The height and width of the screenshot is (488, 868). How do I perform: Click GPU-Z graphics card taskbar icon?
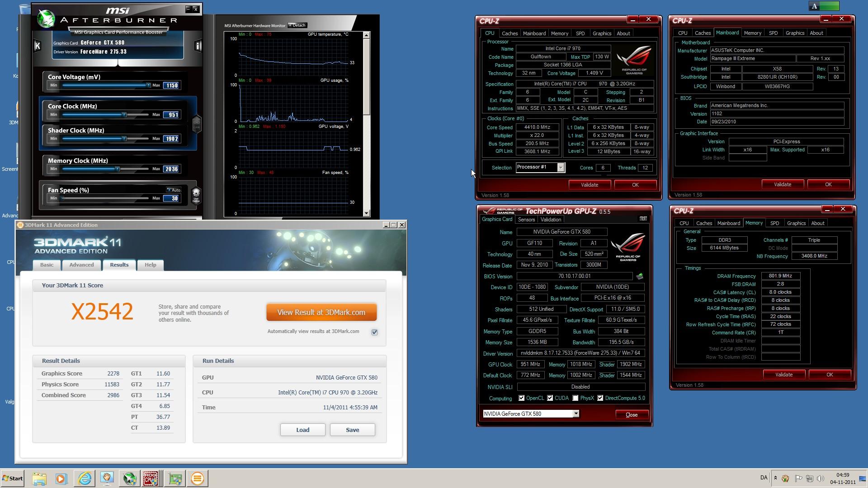click(175, 479)
